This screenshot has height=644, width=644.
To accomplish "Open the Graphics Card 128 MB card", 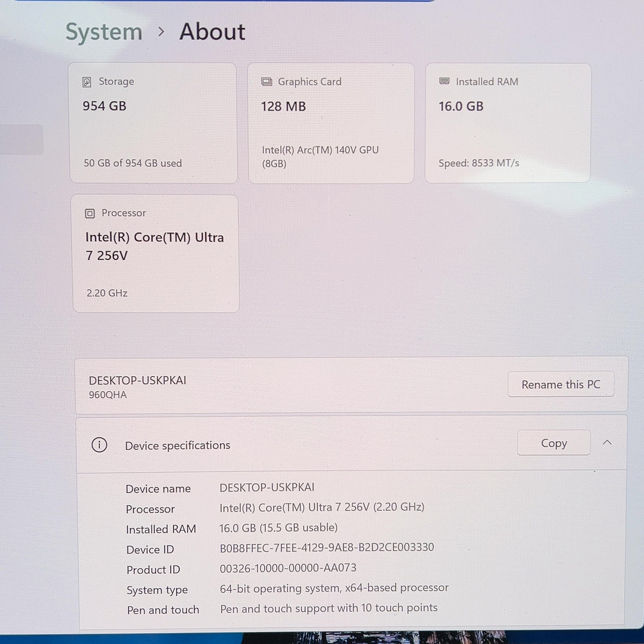I will (331, 123).
